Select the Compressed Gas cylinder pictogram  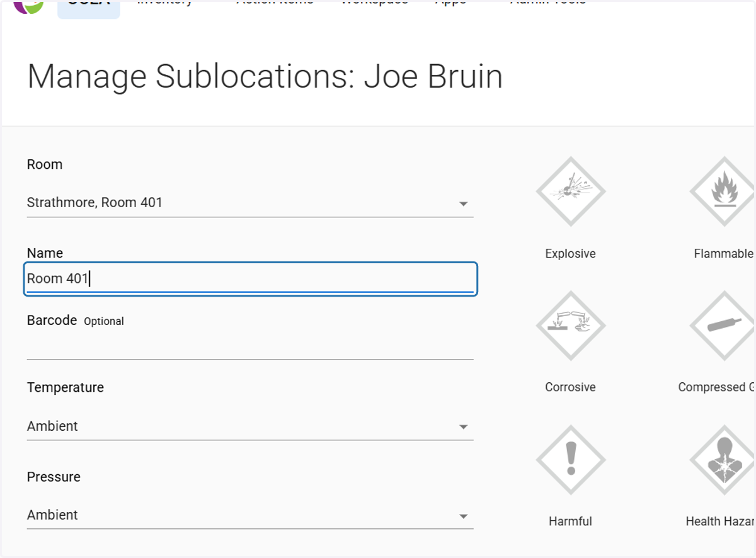pyautogui.click(x=723, y=325)
